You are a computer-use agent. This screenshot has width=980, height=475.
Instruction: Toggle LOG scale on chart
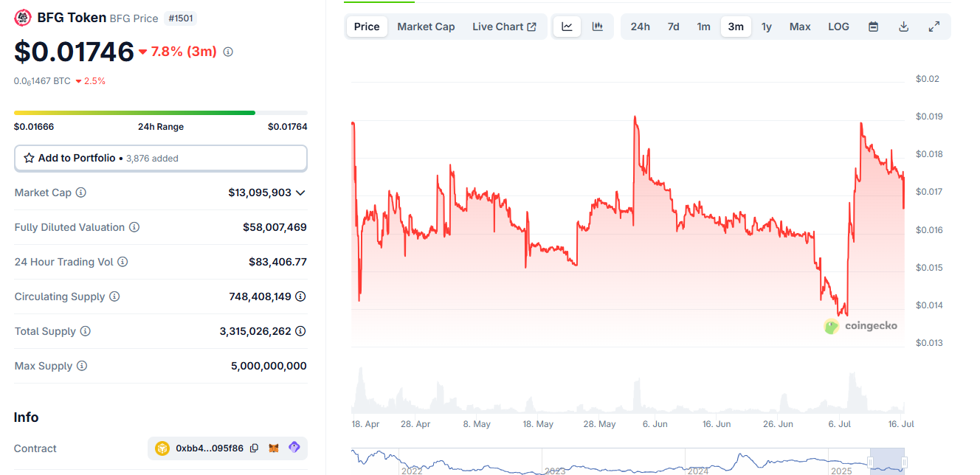(x=838, y=27)
